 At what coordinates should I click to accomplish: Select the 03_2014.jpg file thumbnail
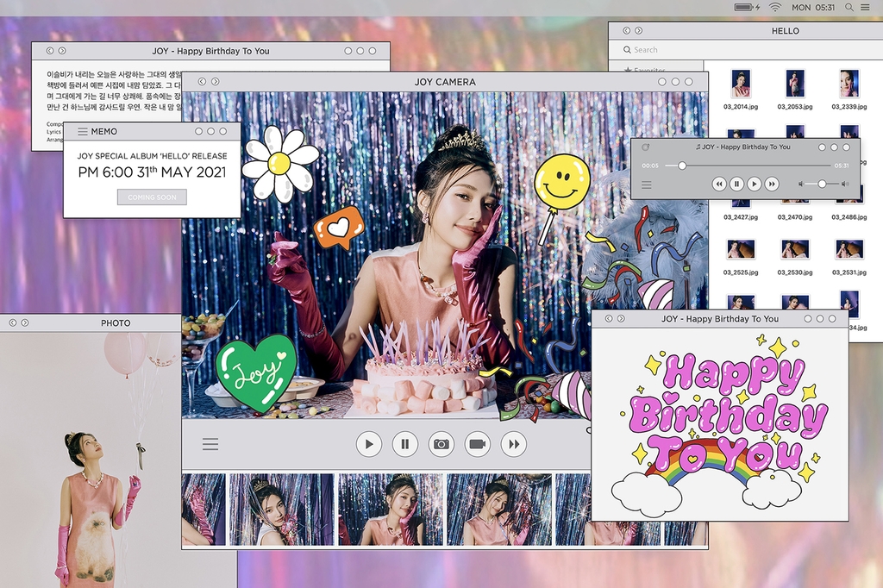(741, 84)
